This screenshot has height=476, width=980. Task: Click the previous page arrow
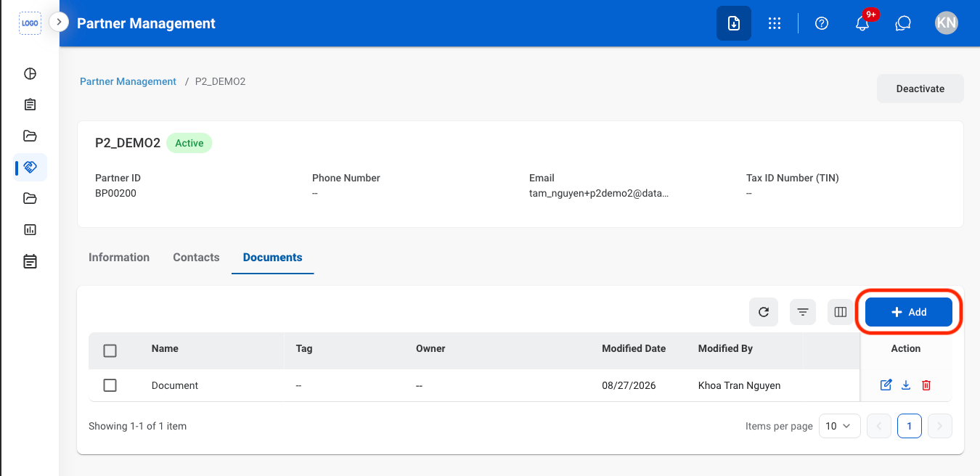point(879,426)
